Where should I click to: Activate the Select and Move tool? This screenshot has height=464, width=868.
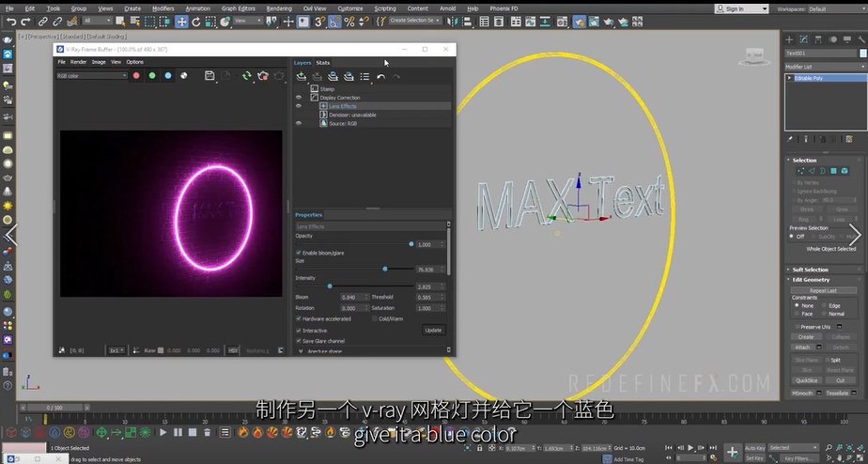[x=181, y=22]
